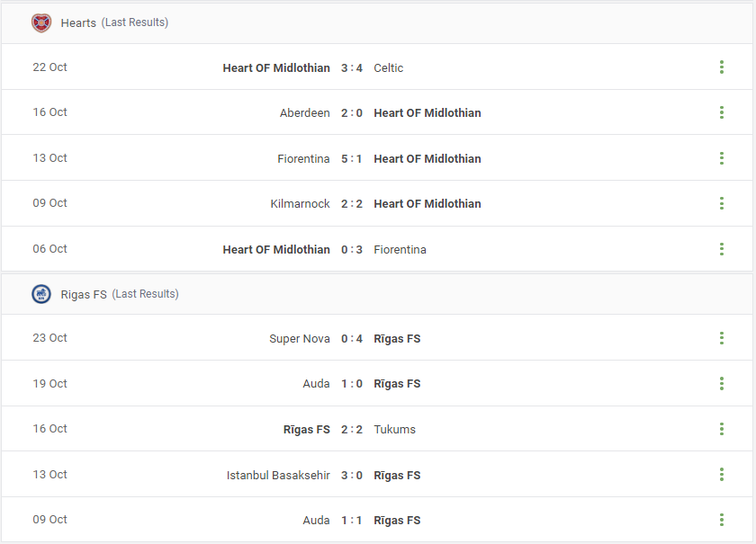The height and width of the screenshot is (544, 756).
Task: Open three-dot menu for 06 Oct Fiorentina match
Action: click(721, 249)
